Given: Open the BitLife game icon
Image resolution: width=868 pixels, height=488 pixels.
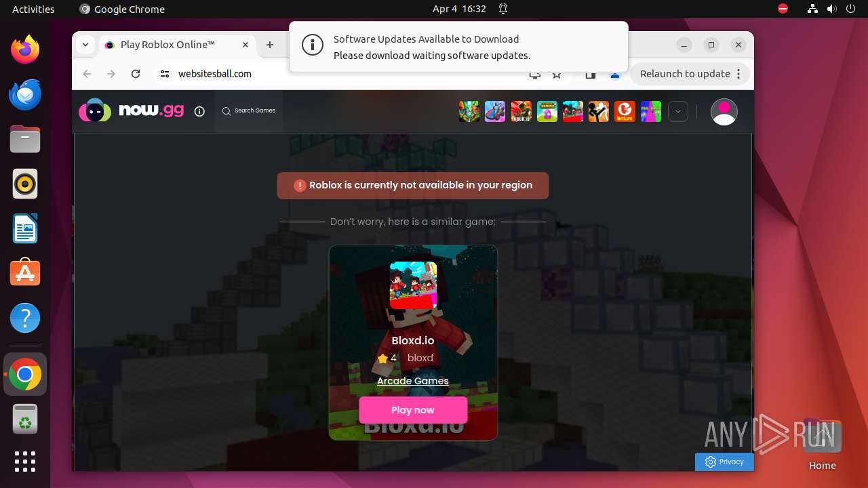Looking at the screenshot, I should pyautogui.click(x=625, y=111).
